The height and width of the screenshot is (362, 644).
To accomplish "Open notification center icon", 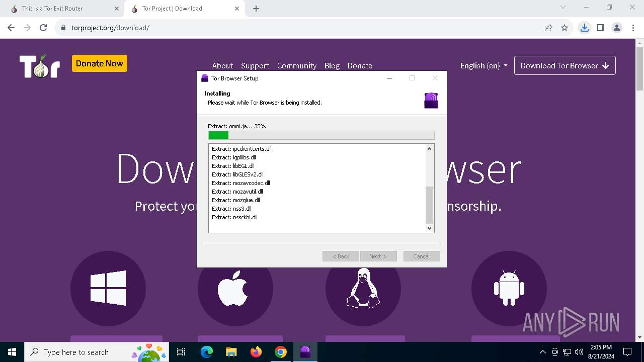I will [x=627, y=352].
